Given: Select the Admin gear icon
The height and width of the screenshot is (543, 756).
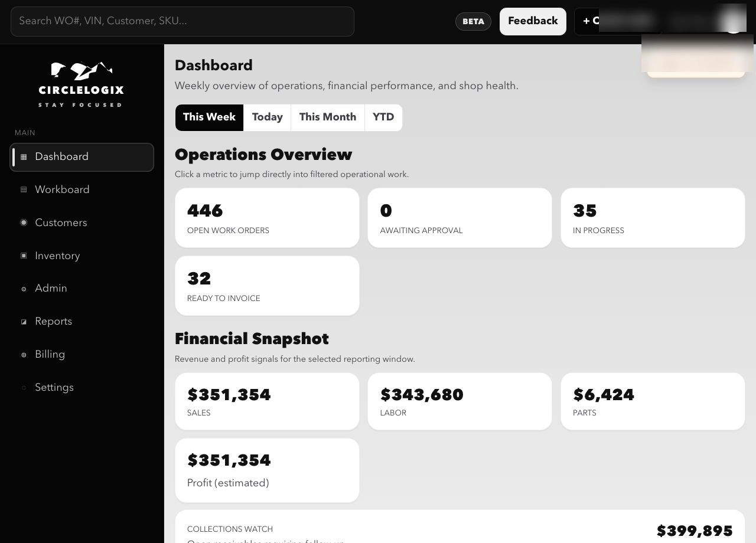Looking at the screenshot, I should tap(24, 289).
